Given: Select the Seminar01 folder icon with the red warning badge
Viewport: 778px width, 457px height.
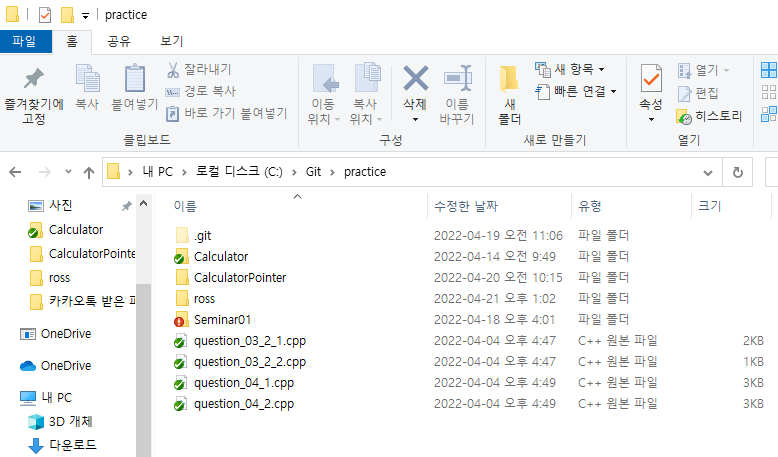Looking at the screenshot, I should click(181, 320).
